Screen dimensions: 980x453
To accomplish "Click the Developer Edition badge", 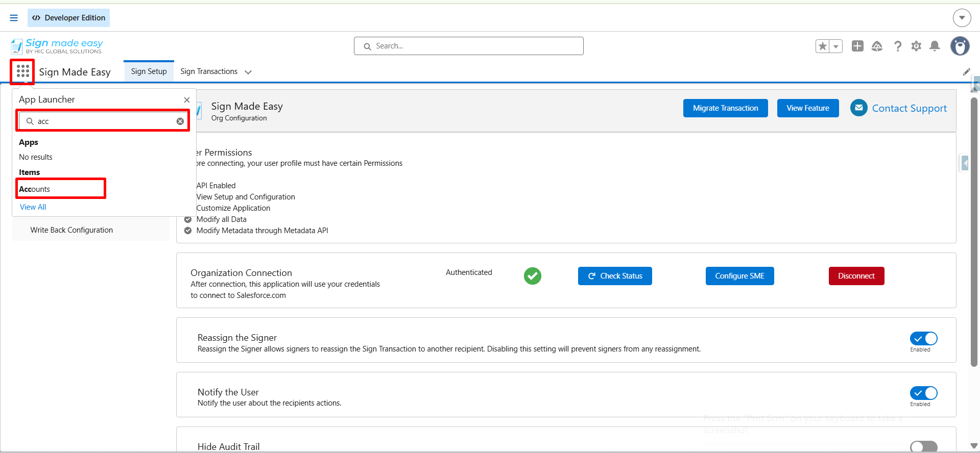I will coord(68,18).
